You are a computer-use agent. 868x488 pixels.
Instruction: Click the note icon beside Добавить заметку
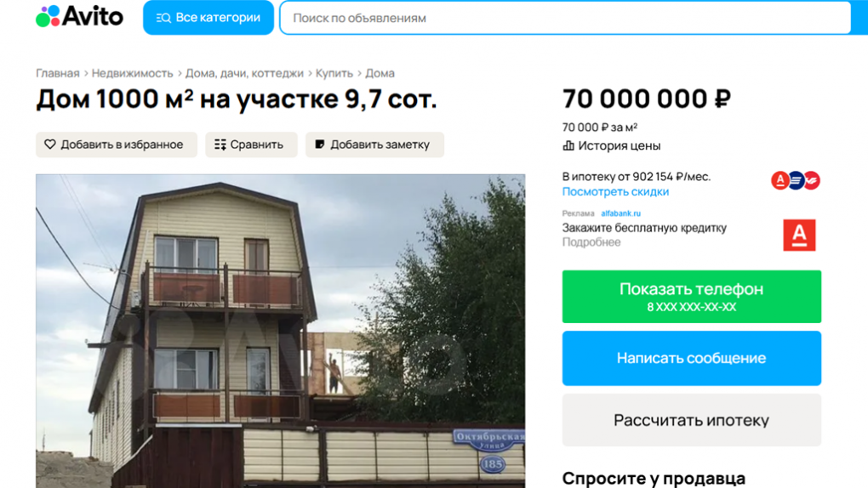point(319,145)
